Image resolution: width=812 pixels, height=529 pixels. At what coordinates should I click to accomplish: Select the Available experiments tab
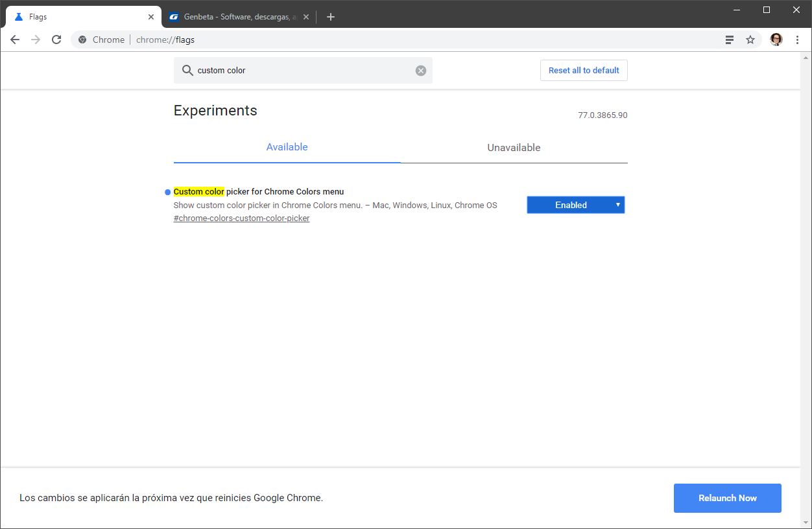tap(287, 147)
